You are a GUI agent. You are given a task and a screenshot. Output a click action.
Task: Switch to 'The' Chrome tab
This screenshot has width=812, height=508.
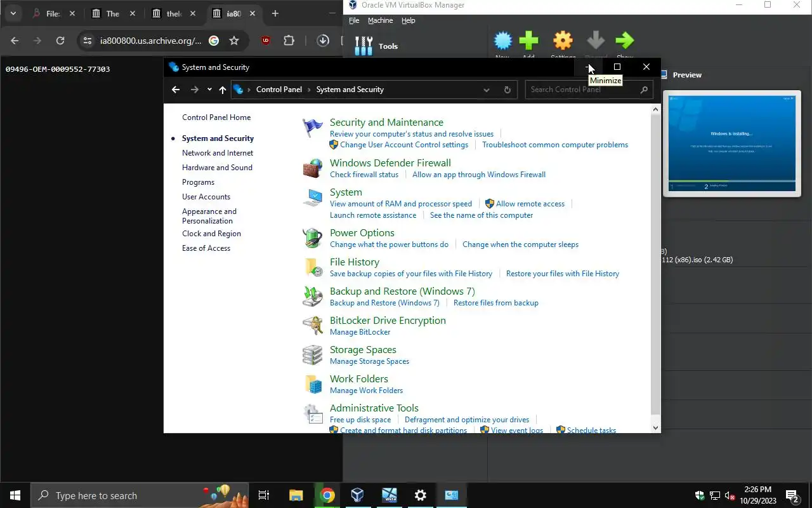pyautogui.click(x=112, y=13)
